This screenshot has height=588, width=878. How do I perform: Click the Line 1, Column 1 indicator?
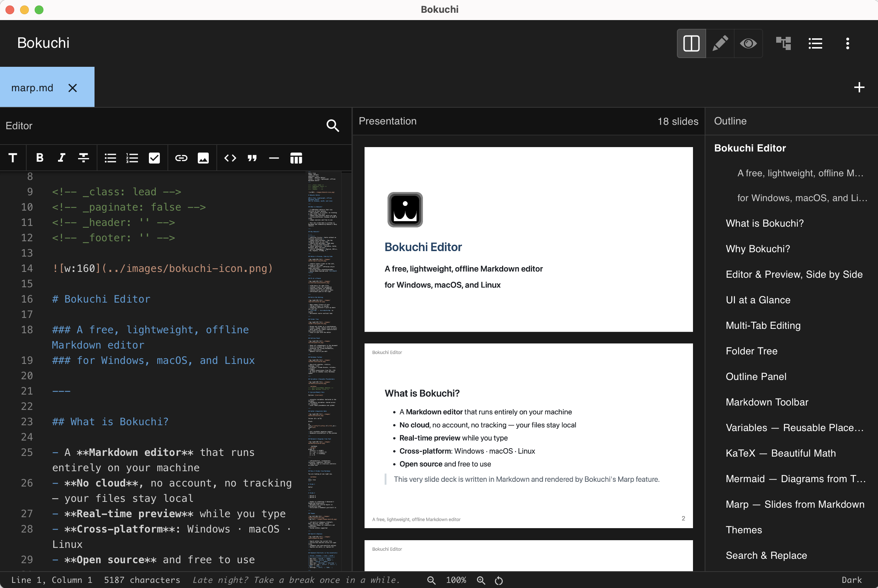coord(52,580)
